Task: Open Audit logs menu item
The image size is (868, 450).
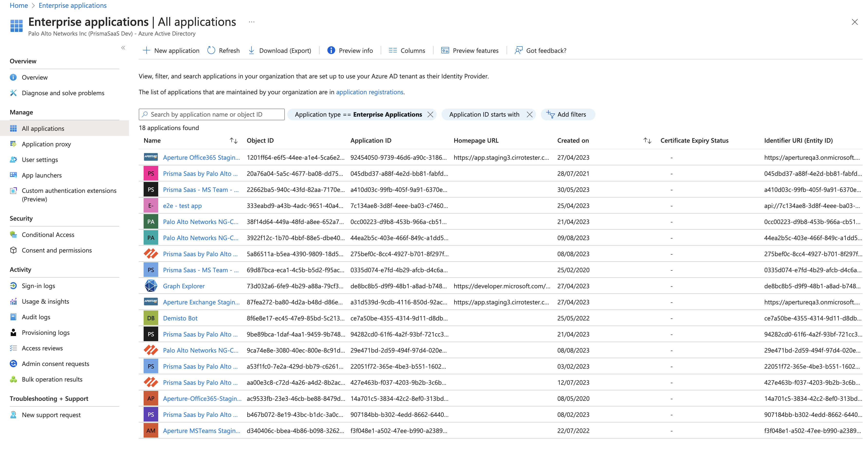Action: point(36,317)
